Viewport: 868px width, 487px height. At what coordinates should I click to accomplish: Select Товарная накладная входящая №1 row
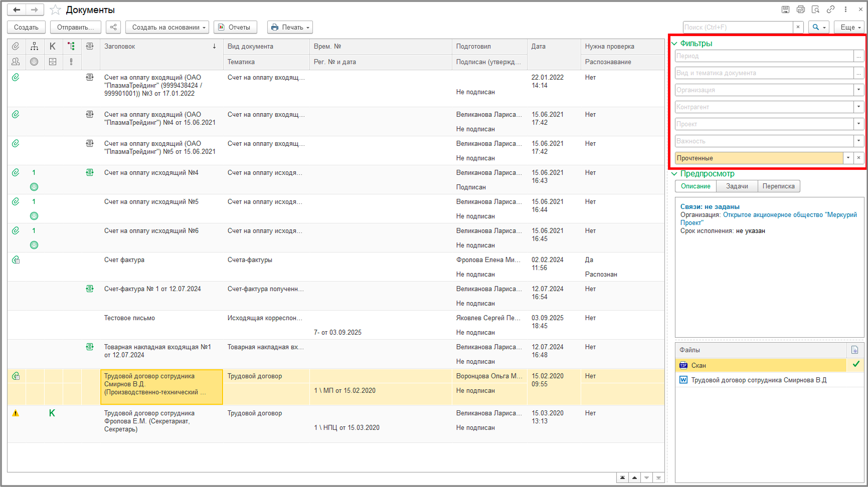click(336, 354)
